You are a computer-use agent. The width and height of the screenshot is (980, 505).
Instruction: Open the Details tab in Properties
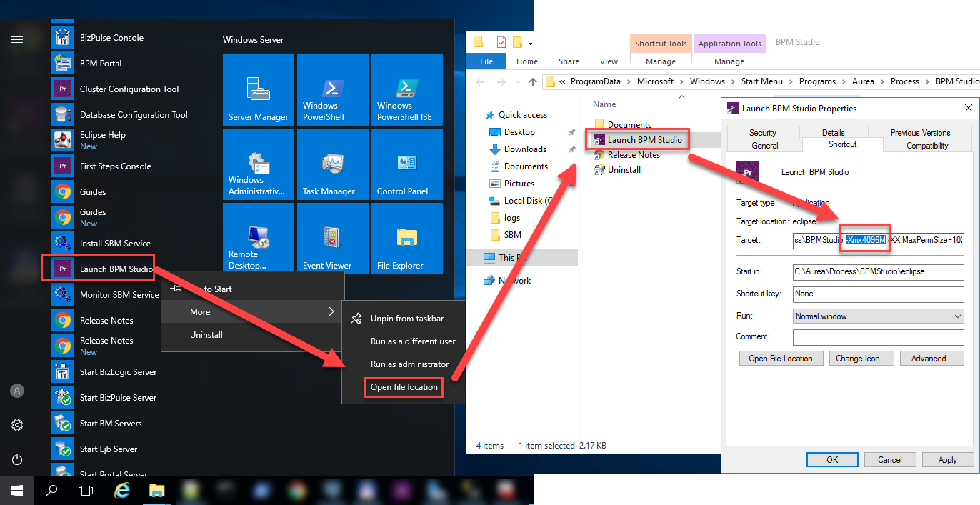click(834, 132)
